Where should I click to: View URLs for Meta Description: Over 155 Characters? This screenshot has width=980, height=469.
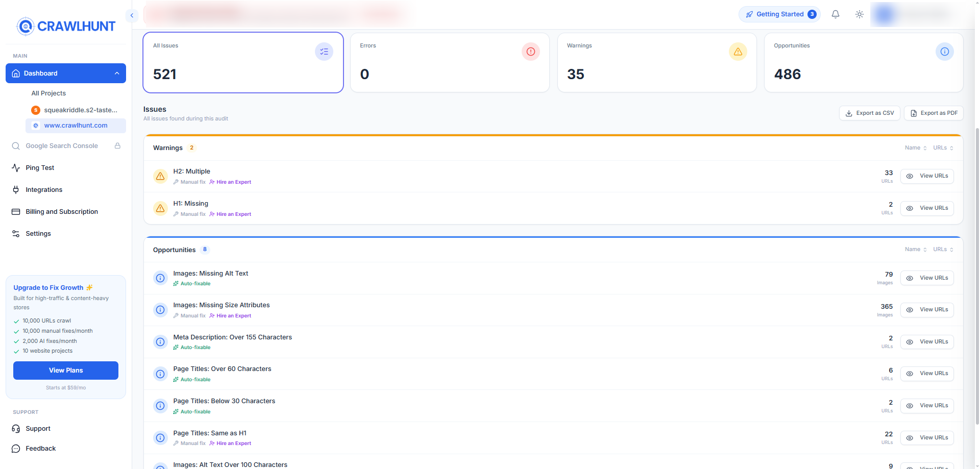927,342
